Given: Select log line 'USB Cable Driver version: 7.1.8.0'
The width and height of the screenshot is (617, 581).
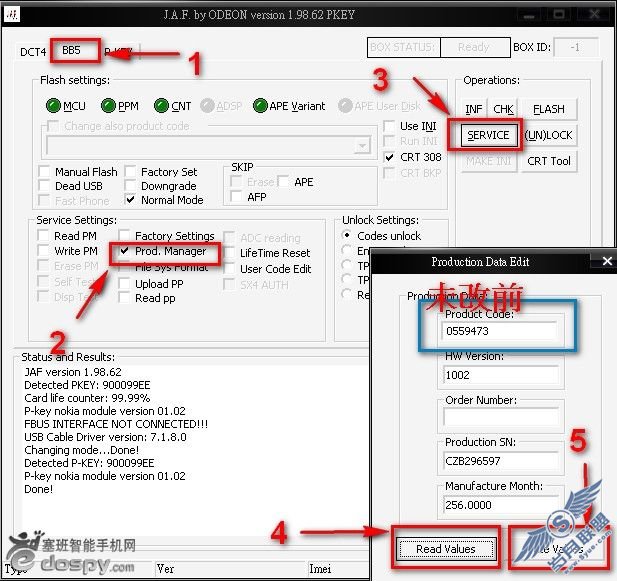Looking at the screenshot, I should (105, 437).
